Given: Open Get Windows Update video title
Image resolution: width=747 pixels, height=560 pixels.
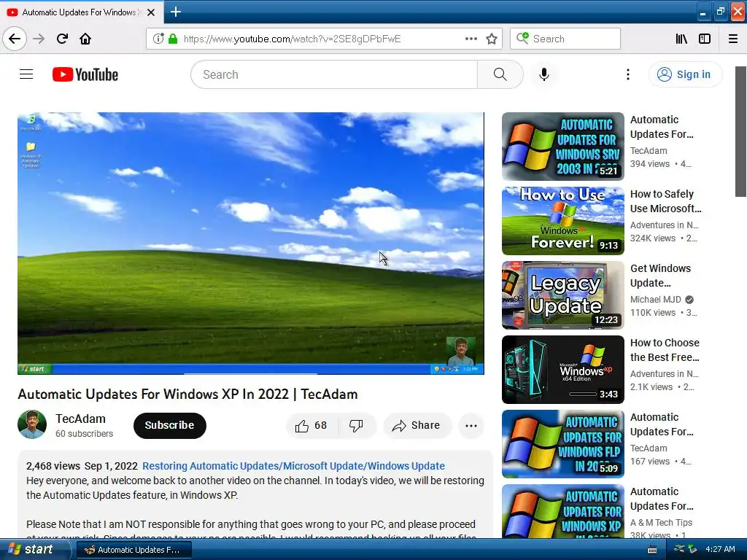Looking at the screenshot, I should [660, 276].
